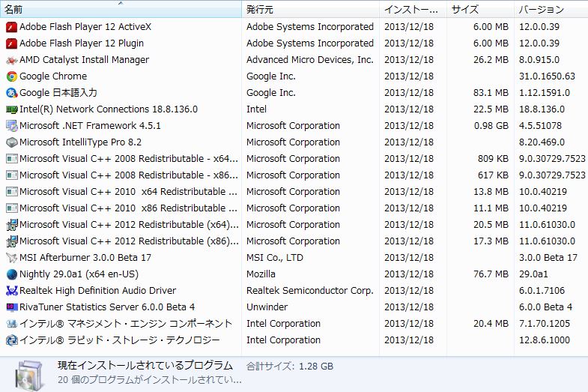Click the 合計サイズ: 1.28 GB status text
588x392 pixels.
click(290, 367)
